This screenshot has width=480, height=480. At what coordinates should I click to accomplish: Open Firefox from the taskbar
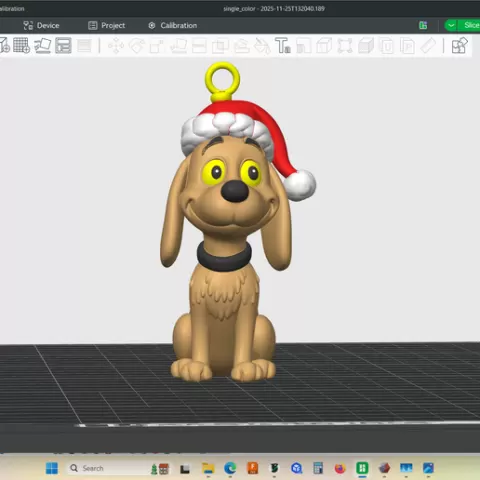coord(340,468)
